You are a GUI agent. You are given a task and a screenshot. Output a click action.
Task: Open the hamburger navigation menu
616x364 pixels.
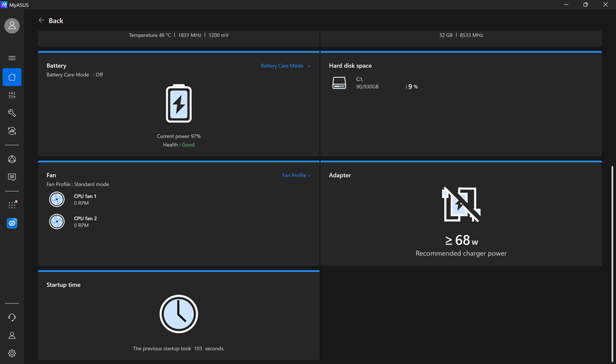pos(12,58)
